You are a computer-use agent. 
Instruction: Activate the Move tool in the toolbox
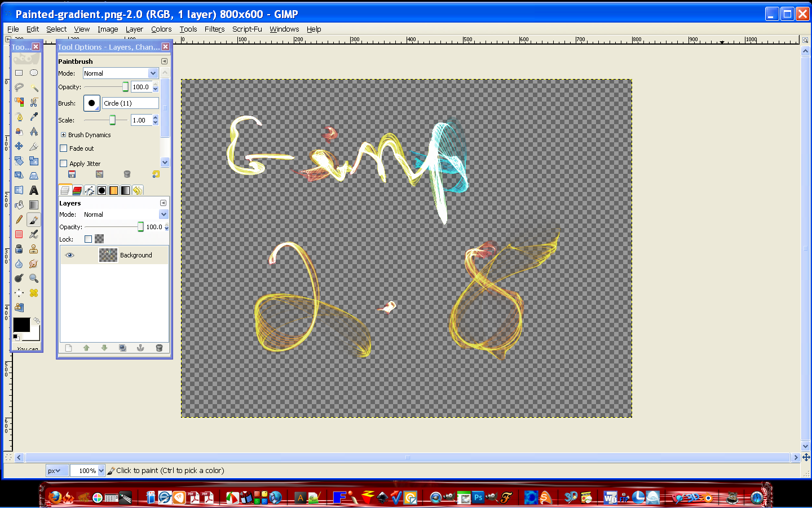click(19, 146)
